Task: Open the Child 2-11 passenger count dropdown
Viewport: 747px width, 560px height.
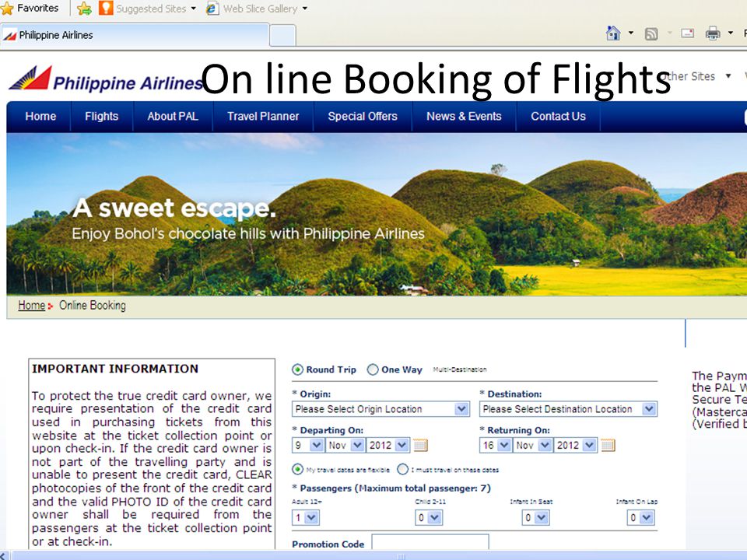Action: pyautogui.click(x=429, y=518)
